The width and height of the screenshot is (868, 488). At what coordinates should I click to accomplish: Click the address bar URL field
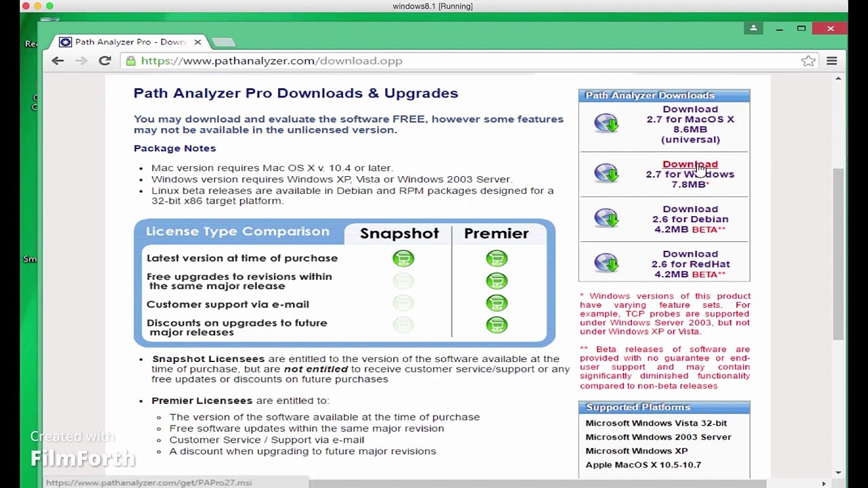[468, 61]
